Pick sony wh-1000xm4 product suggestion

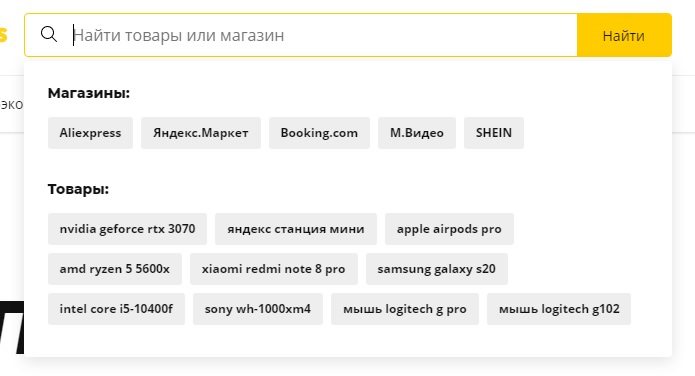pos(258,309)
